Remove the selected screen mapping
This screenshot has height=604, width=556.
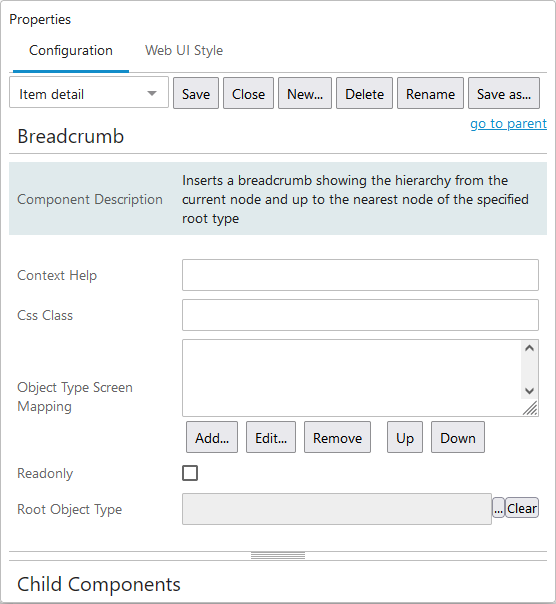pos(337,437)
